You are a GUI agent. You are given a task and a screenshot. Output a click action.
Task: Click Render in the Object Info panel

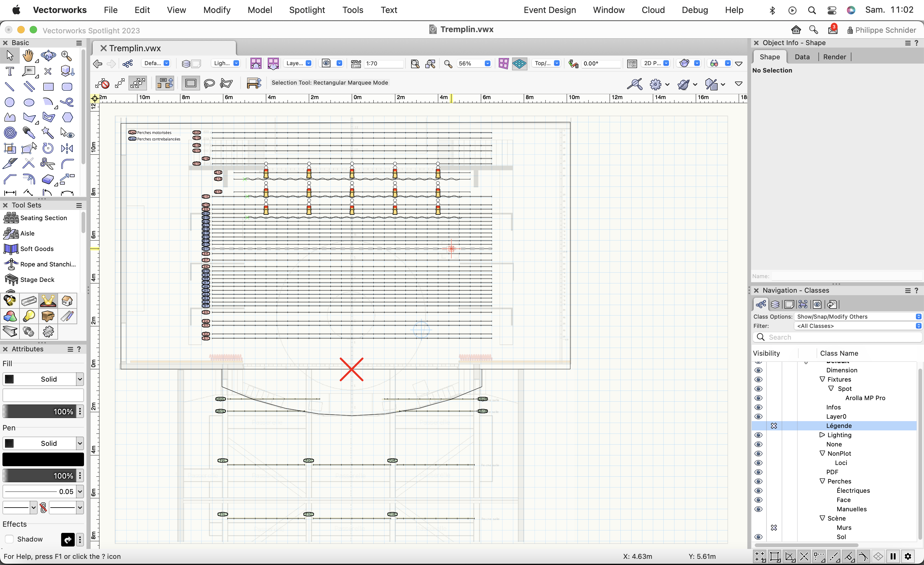pos(834,56)
